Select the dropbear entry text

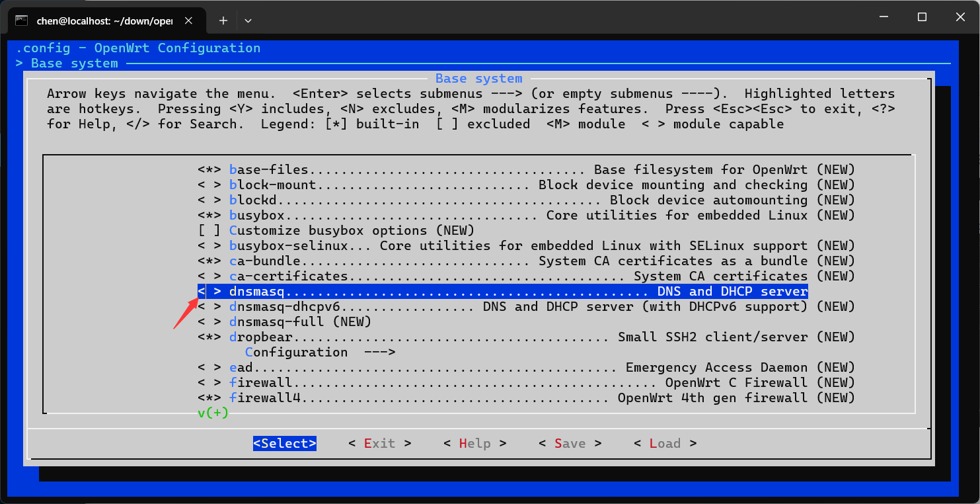[x=261, y=337]
